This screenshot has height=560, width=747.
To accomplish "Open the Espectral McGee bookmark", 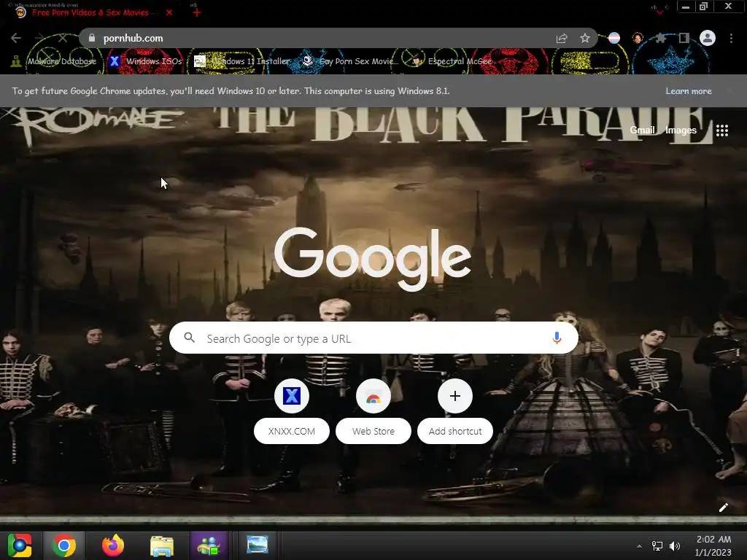I will [452, 61].
